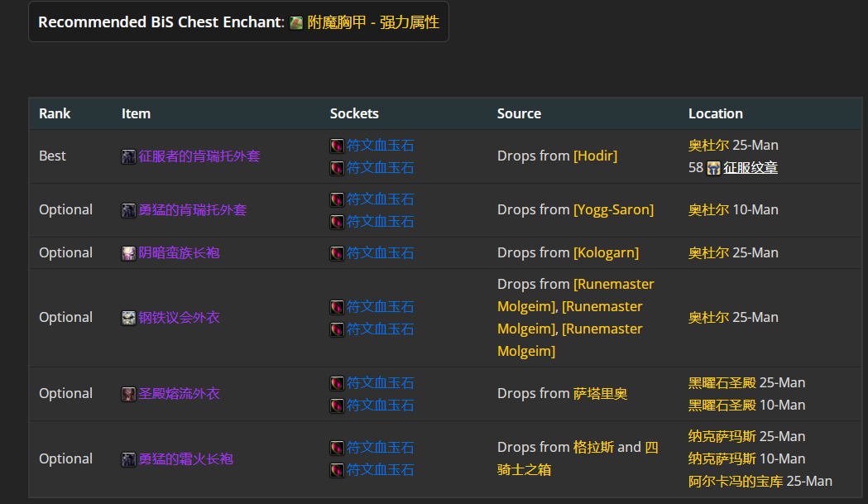Open the [Kologarn] source link
The width and height of the screenshot is (868, 504).
tap(607, 253)
